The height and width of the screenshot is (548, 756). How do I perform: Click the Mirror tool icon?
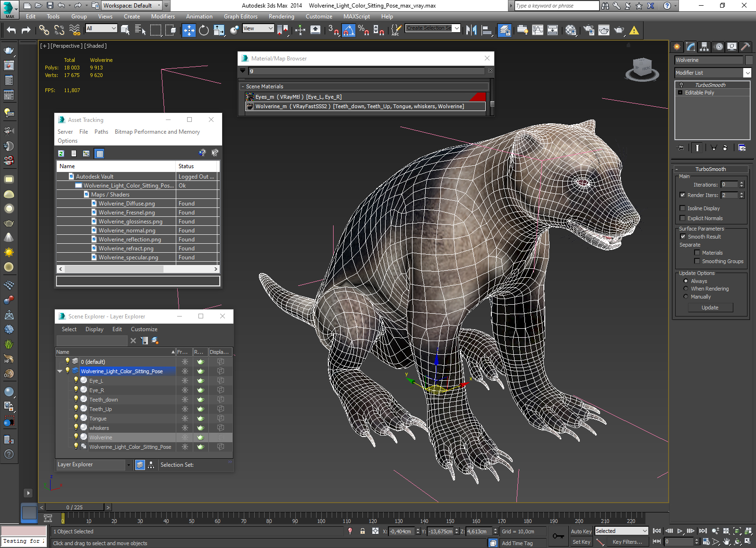[471, 30]
